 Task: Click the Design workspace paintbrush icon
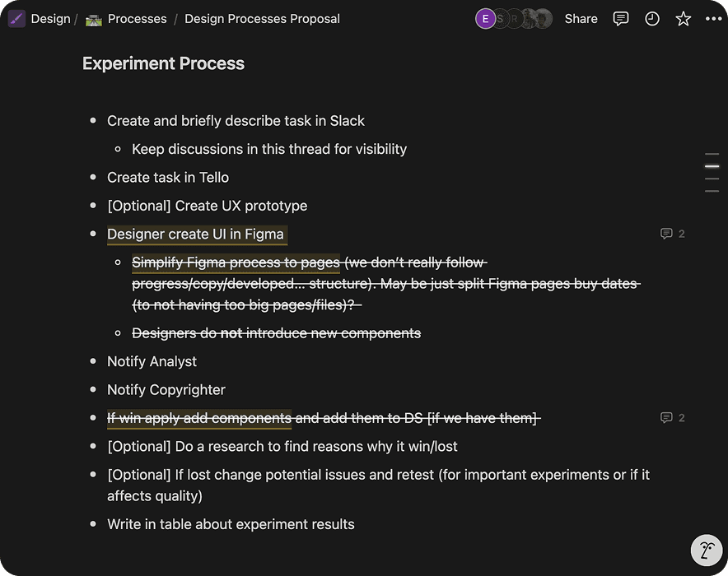point(16,19)
